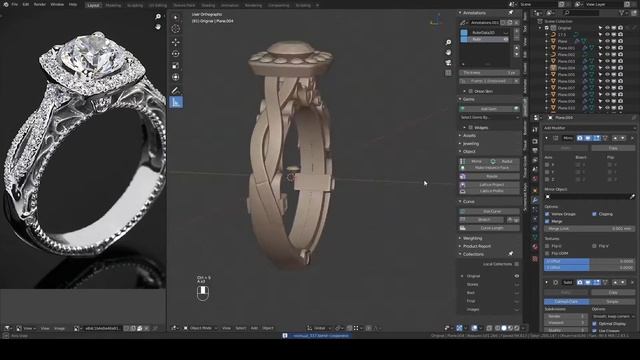Toggle the Clipping checkbox
This screenshot has width=640, height=360.
click(x=594, y=214)
